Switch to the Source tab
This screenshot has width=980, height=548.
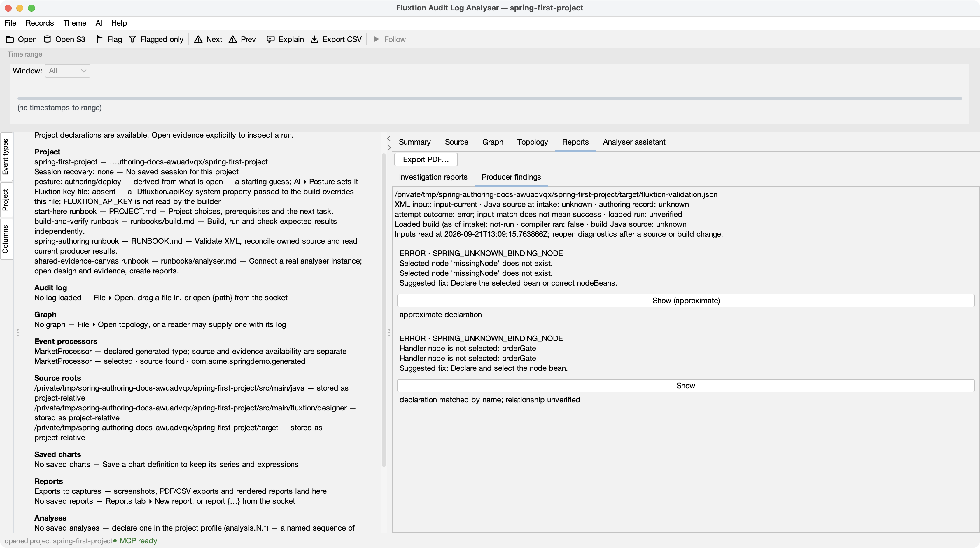point(456,142)
